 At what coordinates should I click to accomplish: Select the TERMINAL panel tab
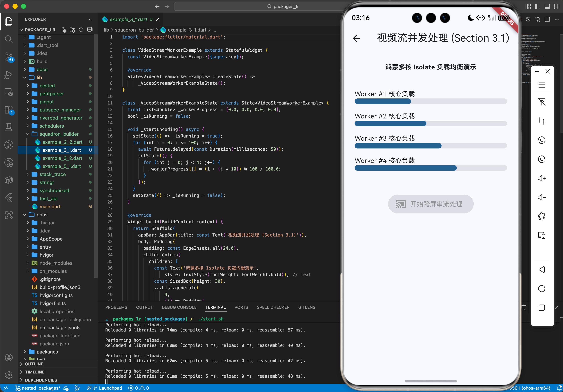click(216, 307)
